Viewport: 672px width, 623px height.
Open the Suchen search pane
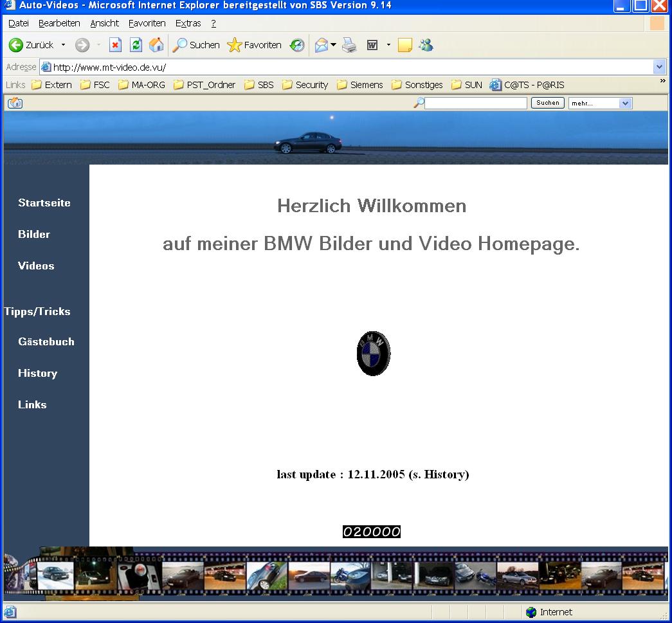point(196,44)
